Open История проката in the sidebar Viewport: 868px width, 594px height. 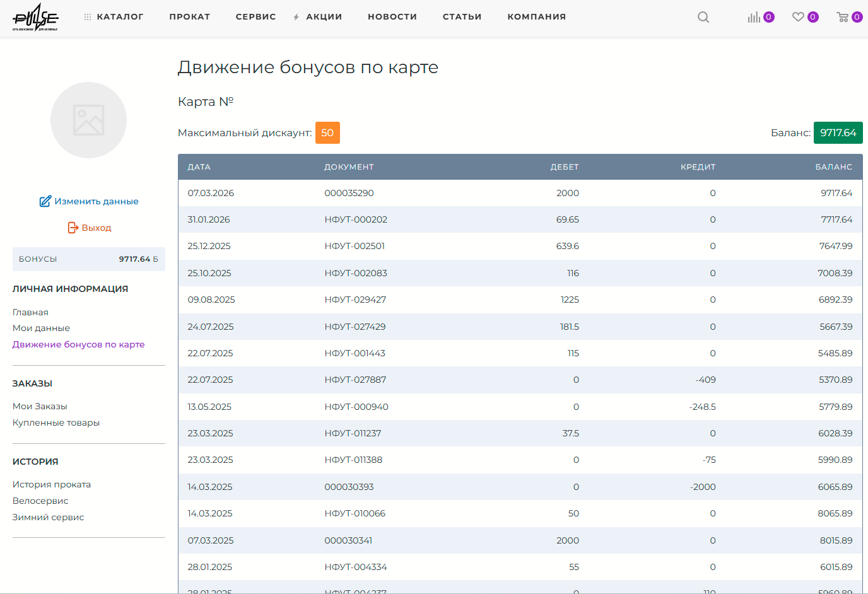point(52,484)
